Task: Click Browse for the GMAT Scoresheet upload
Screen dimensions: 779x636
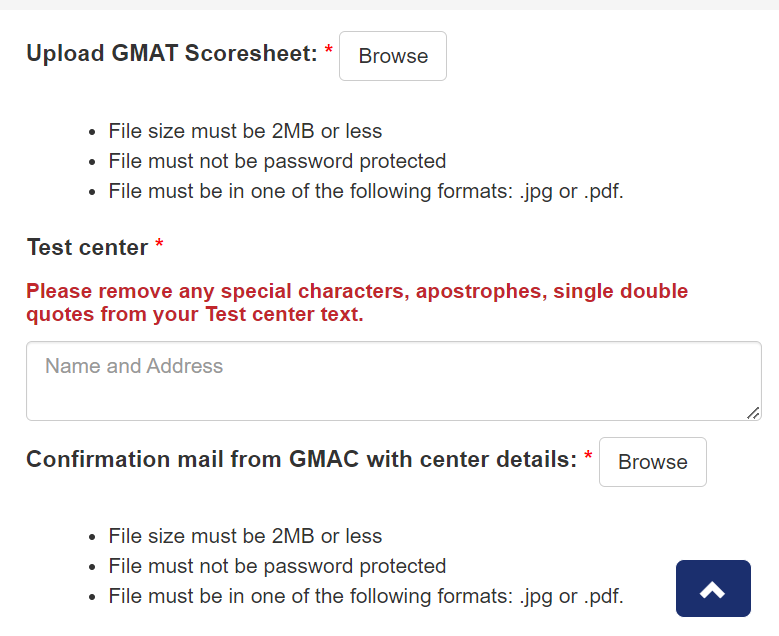Action: (393, 56)
